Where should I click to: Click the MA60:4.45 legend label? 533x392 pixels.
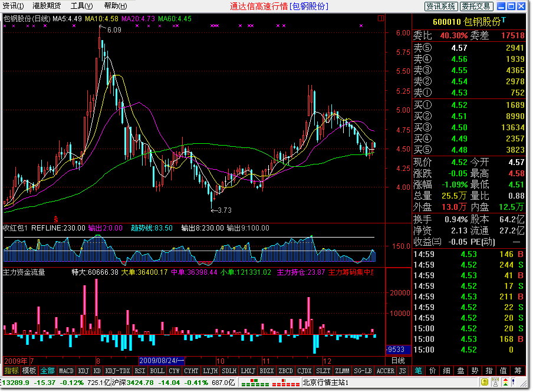tap(175, 19)
